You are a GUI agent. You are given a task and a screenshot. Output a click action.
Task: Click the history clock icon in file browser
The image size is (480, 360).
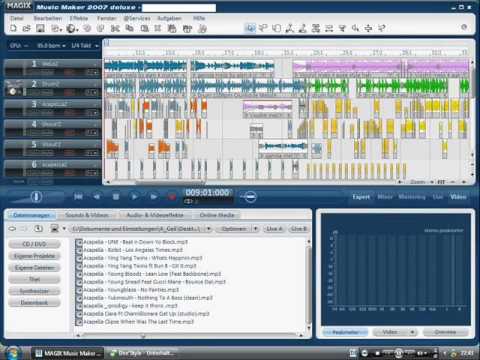[38, 229]
